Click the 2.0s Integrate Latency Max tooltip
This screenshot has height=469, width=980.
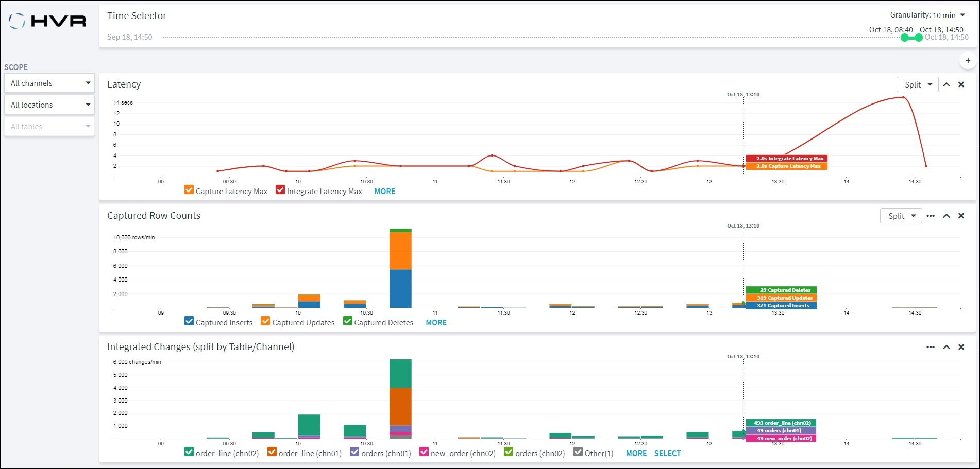coord(787,159)
